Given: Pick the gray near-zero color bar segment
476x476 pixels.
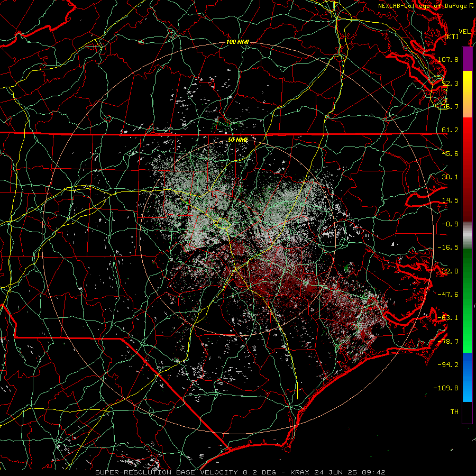Looking at the screenshot, I should click(467, 235).
